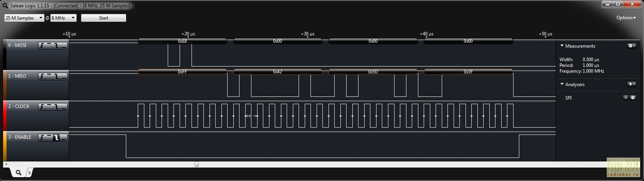This screenshot has width=644, height=181.
Task: Click the horizontal scrollbar thumb
Action: (x=197, y=164)
